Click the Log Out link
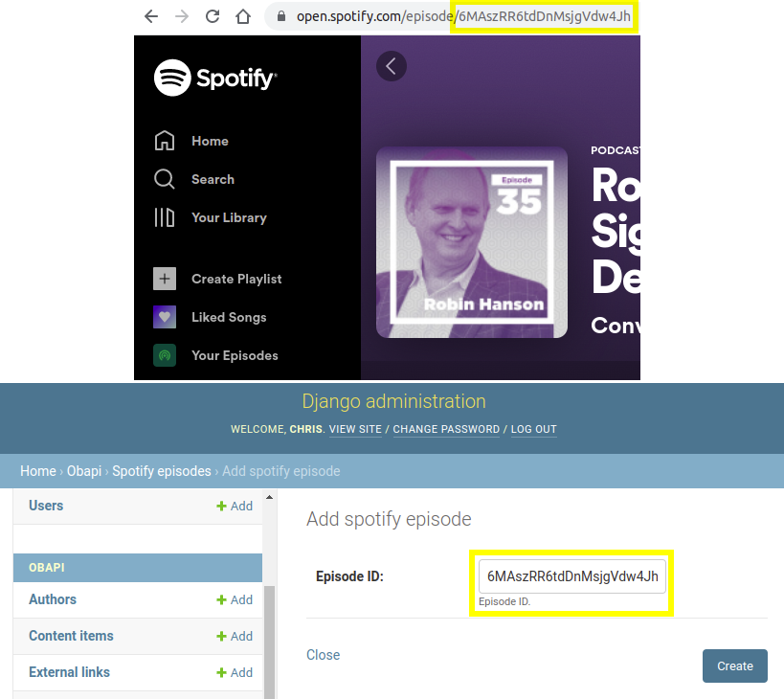The height and width of the screenshot is (699, 784). click(533, 429)
